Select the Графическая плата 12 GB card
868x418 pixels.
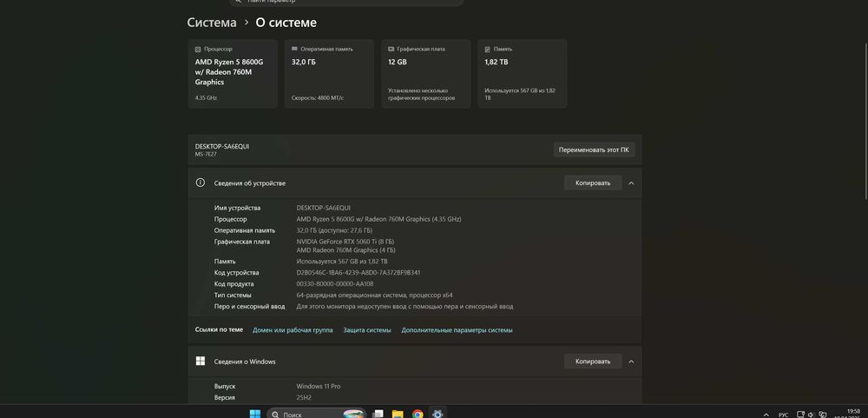pyautogui.click(x=425, y=74)
